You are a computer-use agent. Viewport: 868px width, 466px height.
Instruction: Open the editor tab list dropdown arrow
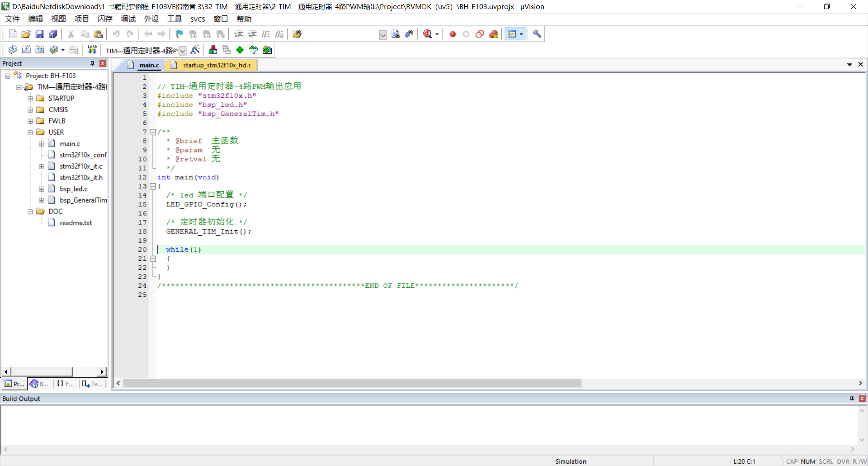click(849, 65)
